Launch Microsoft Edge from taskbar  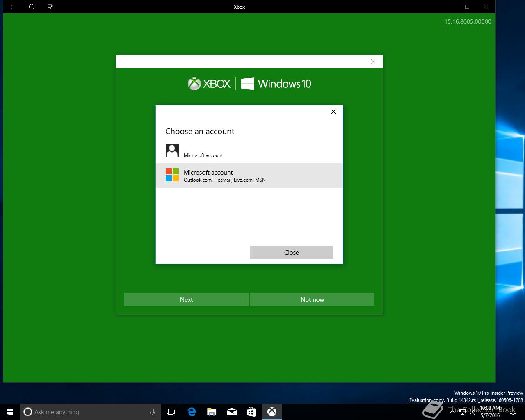click(192, 412)
